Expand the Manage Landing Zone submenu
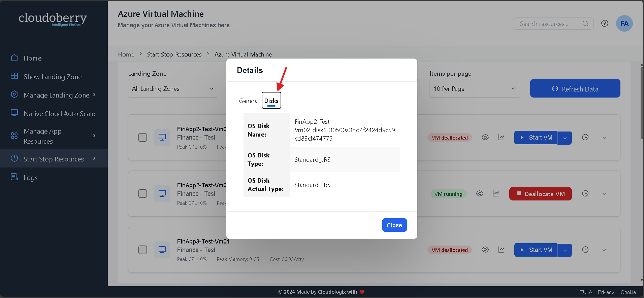 click(x=94, y=95)
